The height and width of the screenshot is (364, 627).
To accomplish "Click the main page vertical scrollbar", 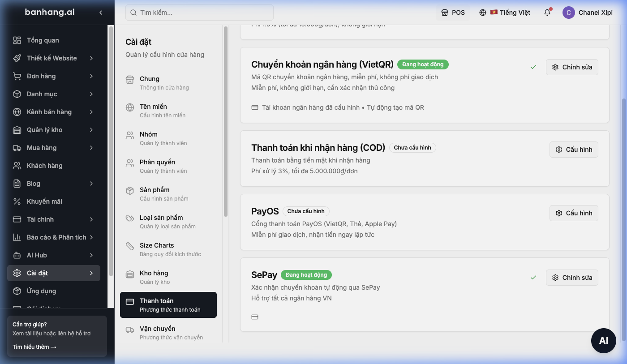I will tap(624, 219).
